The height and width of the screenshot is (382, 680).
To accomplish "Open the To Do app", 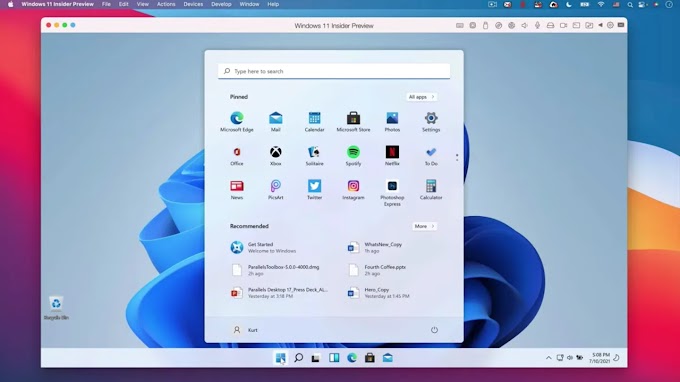I will (431, 156).
